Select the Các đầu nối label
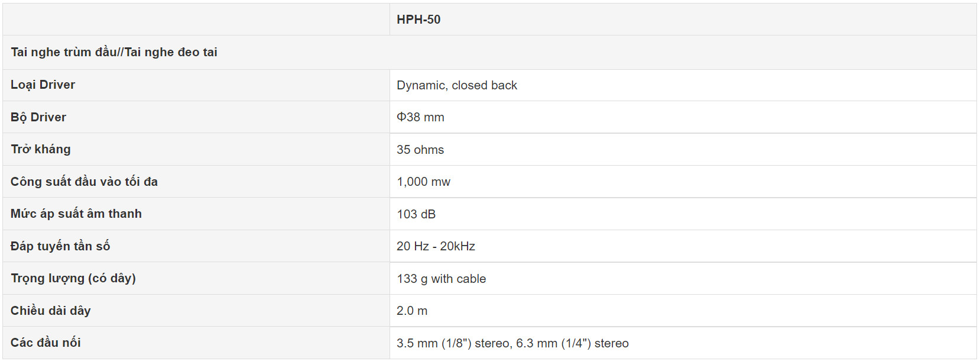 coord(46,343)
